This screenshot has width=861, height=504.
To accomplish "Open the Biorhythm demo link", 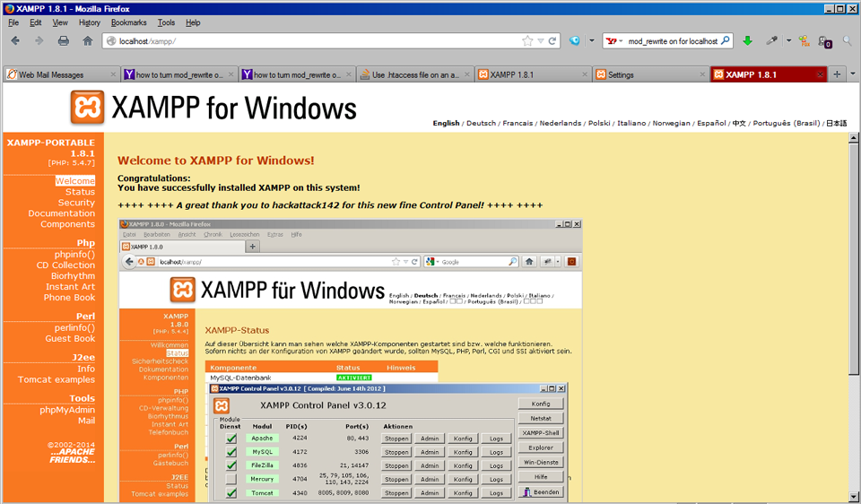I will 73,275.
